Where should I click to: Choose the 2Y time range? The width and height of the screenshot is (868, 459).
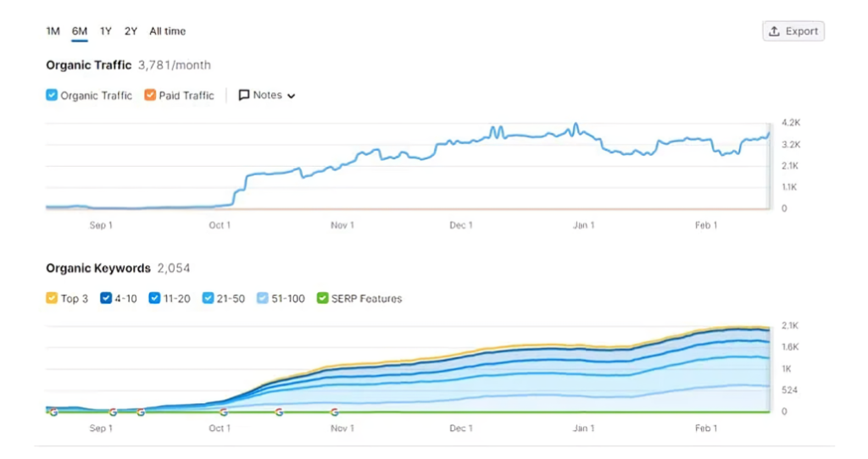(x=131, y=31)
